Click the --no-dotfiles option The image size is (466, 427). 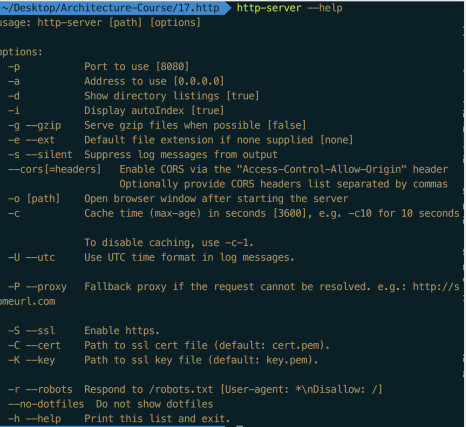coord(46,404)
